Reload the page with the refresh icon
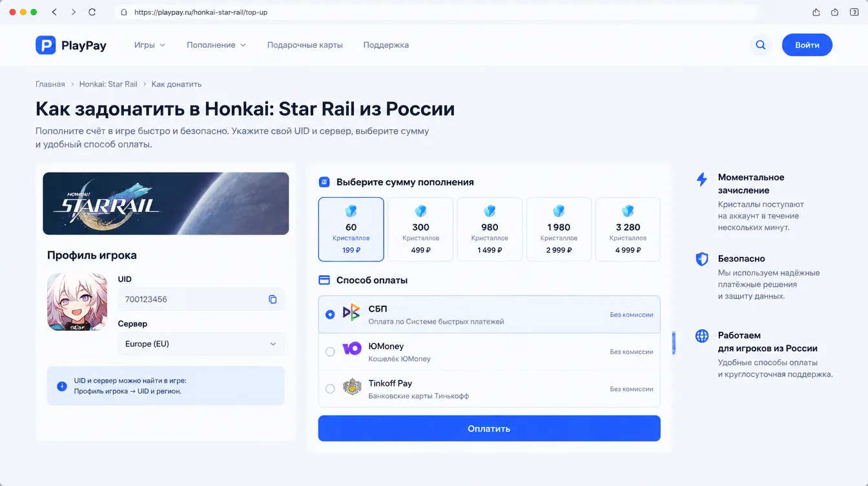This screenshot has width=868, height=486. (x=92, y=12)
